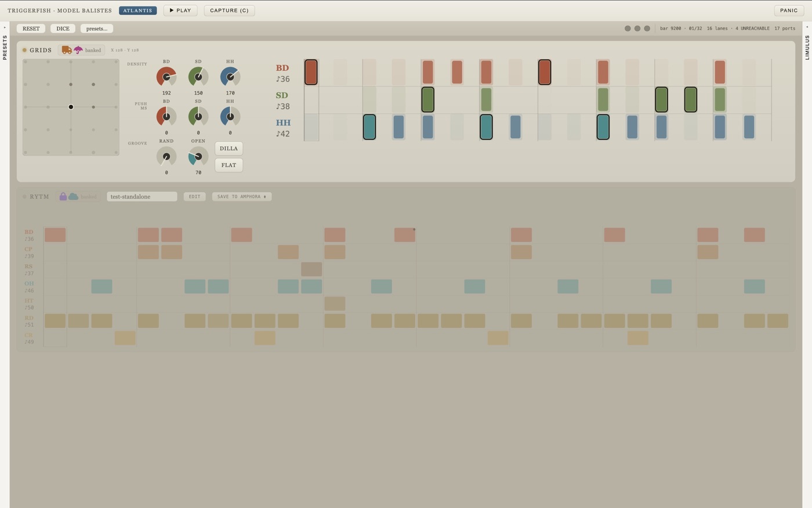The height and width of the screenshot is (508, 812).
Task: Toggle the first BD step in GRIDS pattern
Action: click(311, 72)
